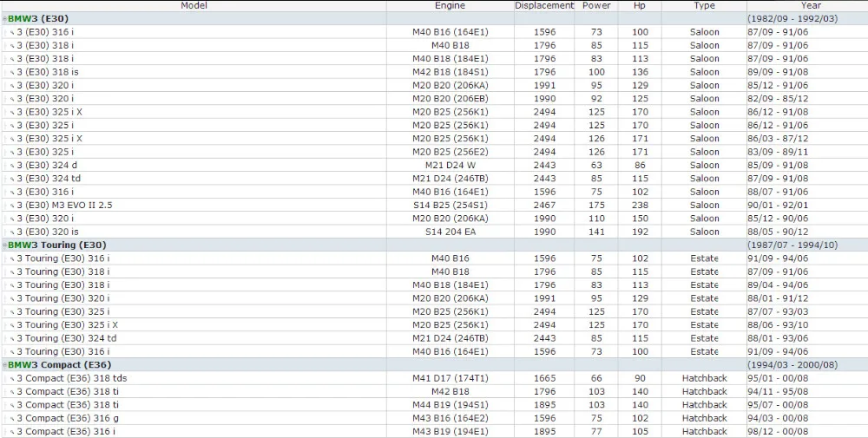Select the 3 (E30) 318 is row
This screenshot has height=438, width=868.
pyautogui.click(x=435, y=72)
